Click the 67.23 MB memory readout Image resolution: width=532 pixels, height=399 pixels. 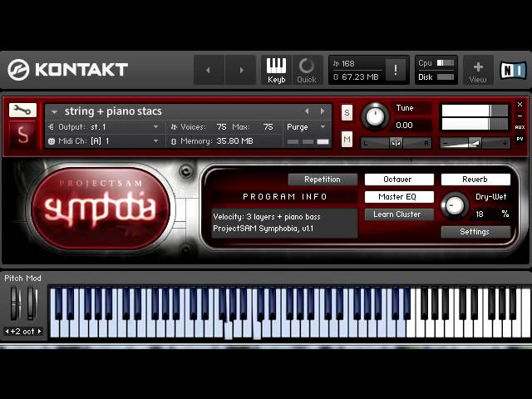click(360, 77)
